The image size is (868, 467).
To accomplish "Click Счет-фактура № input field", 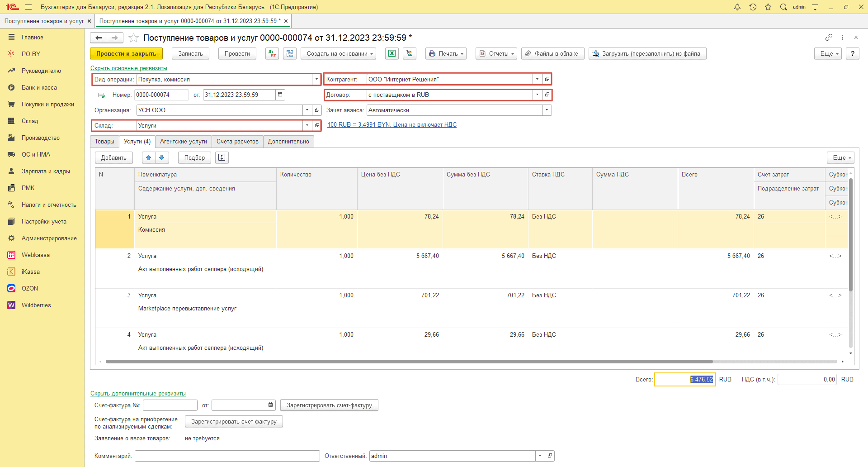I will coord(170,405).
